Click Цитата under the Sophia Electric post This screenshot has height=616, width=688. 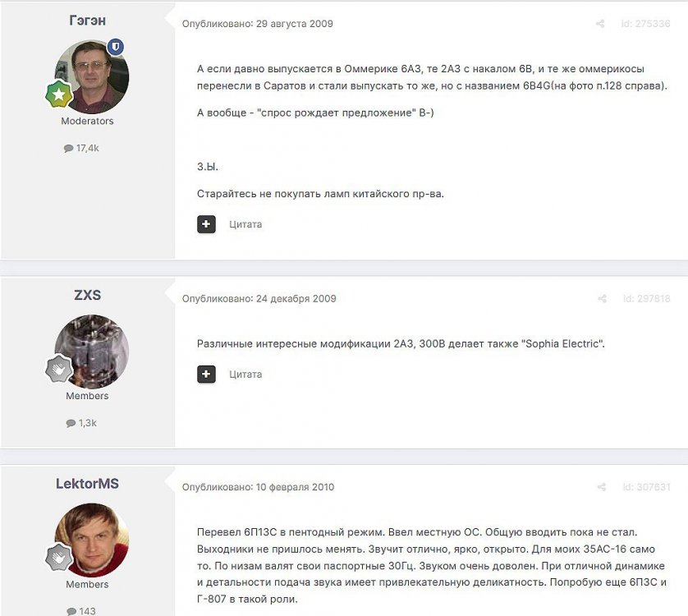245,375
